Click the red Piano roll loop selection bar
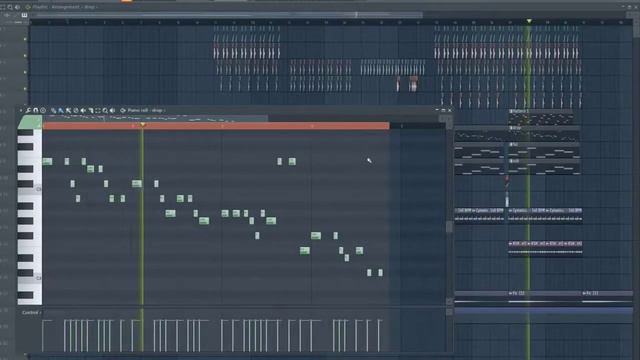The width and height of the screenshot is (640, 360). (216, 126)
